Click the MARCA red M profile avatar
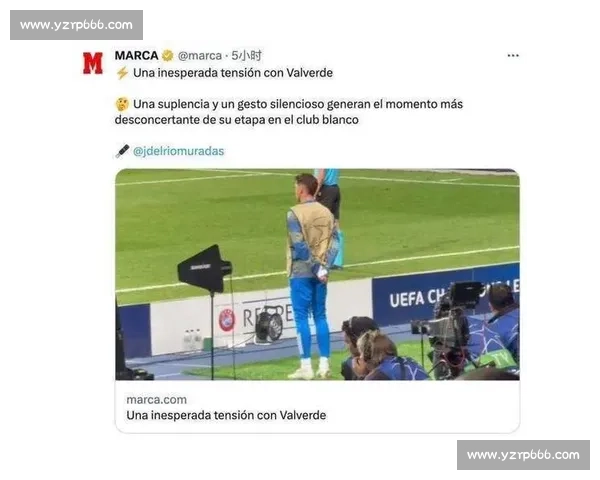 tap(93, 63)
